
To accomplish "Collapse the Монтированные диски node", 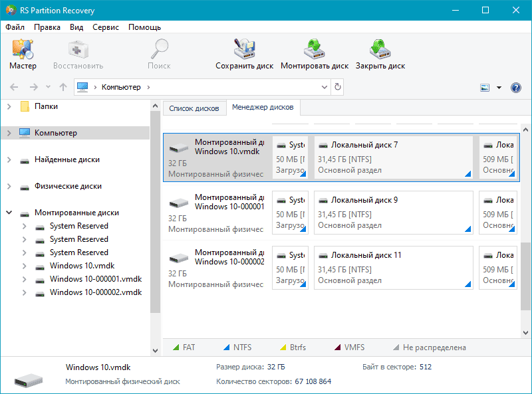I will [9, 213].
